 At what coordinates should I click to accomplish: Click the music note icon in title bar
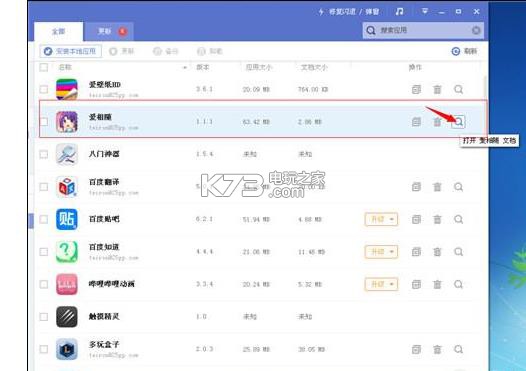pyautogui.click(x=399, y=12)
